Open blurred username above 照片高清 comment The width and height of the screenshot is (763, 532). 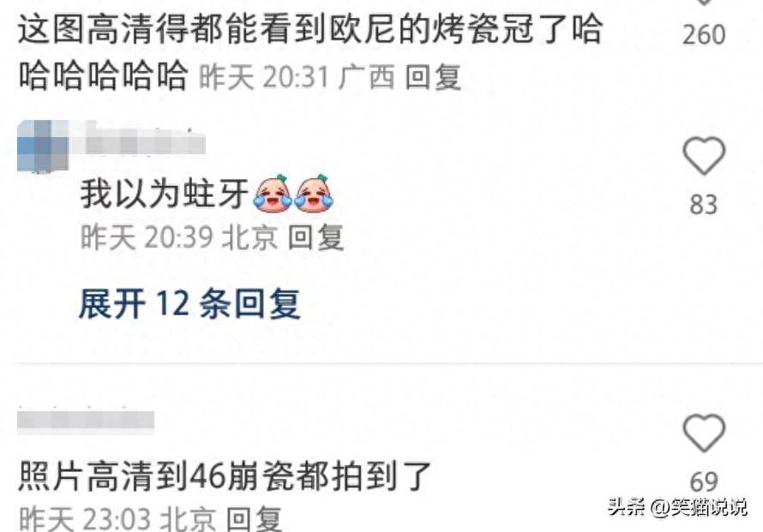tap(86, 421)
